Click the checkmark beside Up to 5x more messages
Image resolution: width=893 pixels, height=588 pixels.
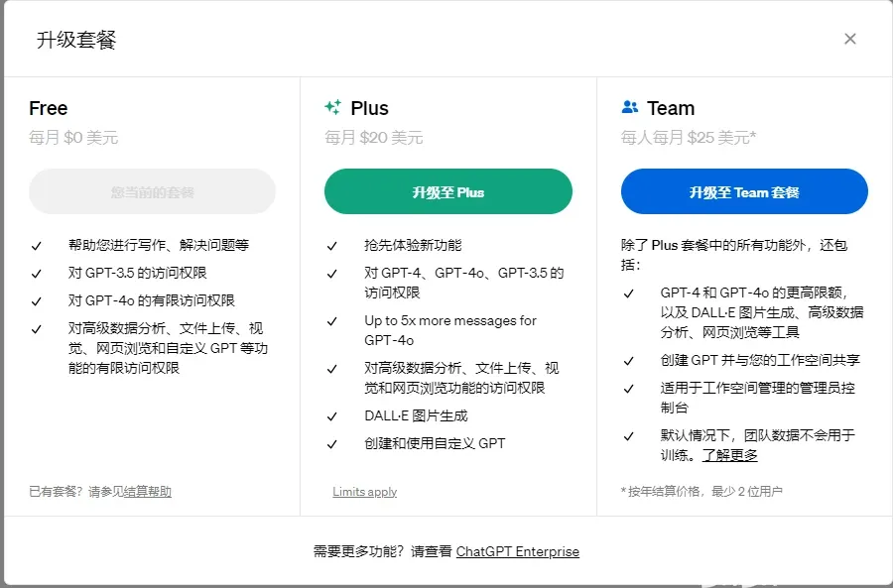click(332, 320)
